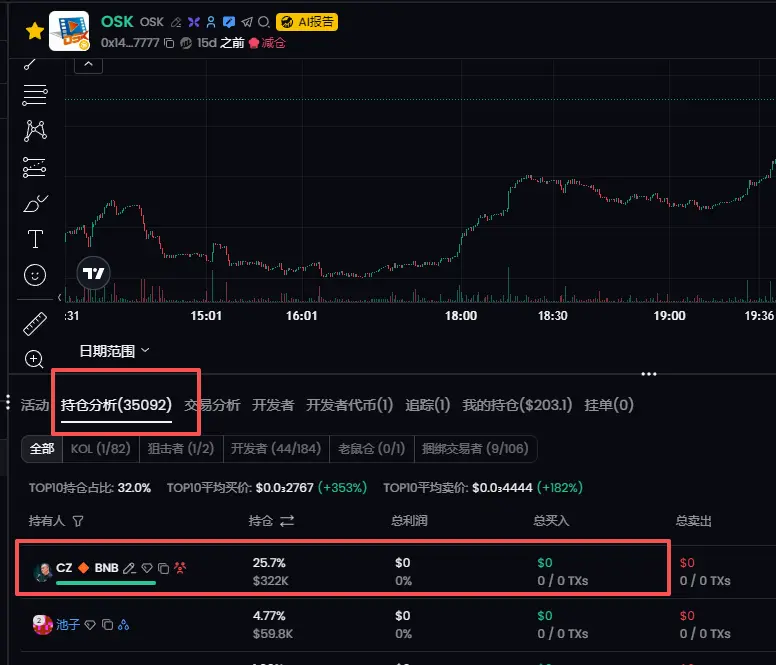Image resolution: width=776 pixels, height=665 pixels.
Task: Click the TOP10持仓占比: 32.0% stat
Action: tap(90, 488)
